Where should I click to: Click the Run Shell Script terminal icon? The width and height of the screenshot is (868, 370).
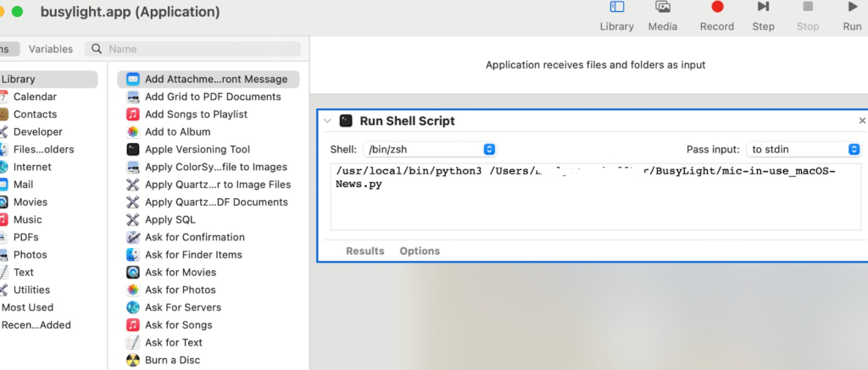pos(346,121)
